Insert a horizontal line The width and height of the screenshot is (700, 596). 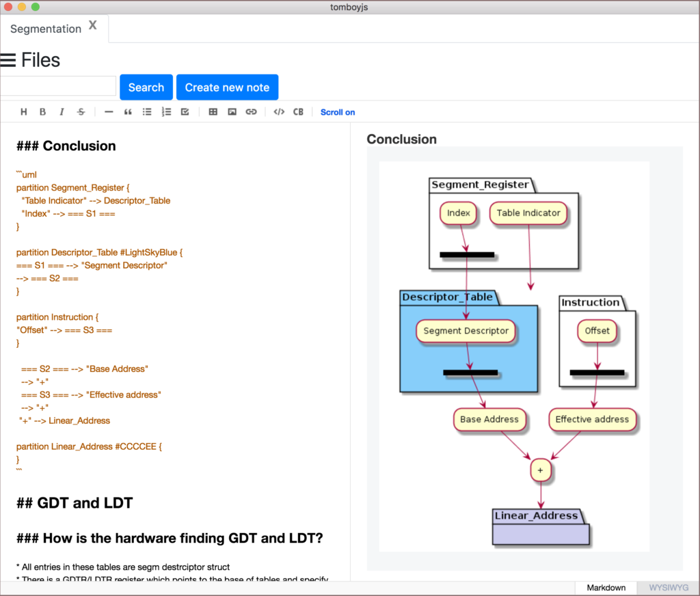tap(109, 112)
